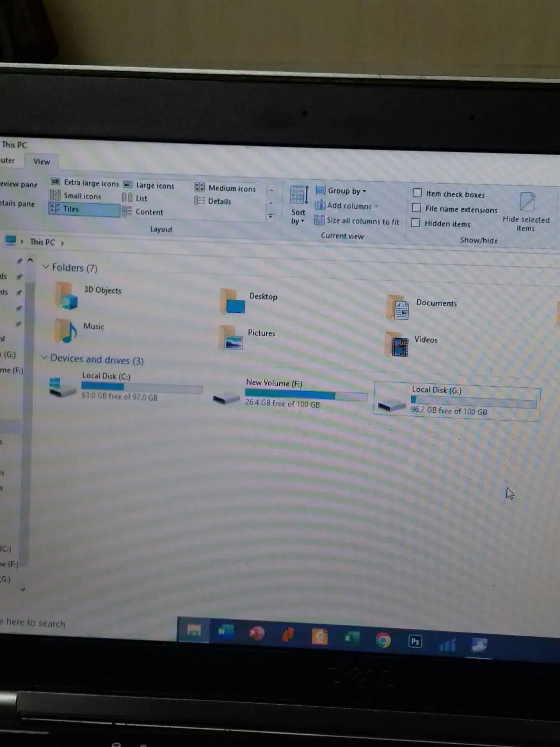
Task: Open PowerPoint from the taskbar
Action: 256,633
